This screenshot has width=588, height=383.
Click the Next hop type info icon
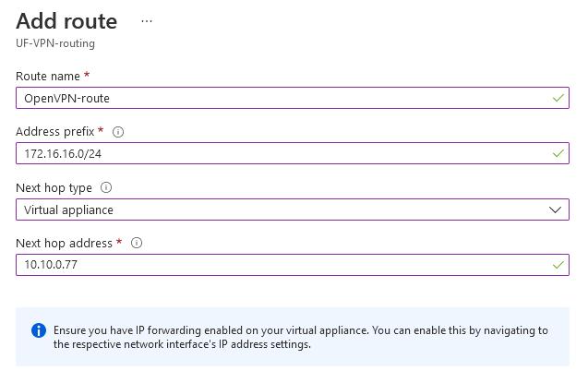coord(106,187)
